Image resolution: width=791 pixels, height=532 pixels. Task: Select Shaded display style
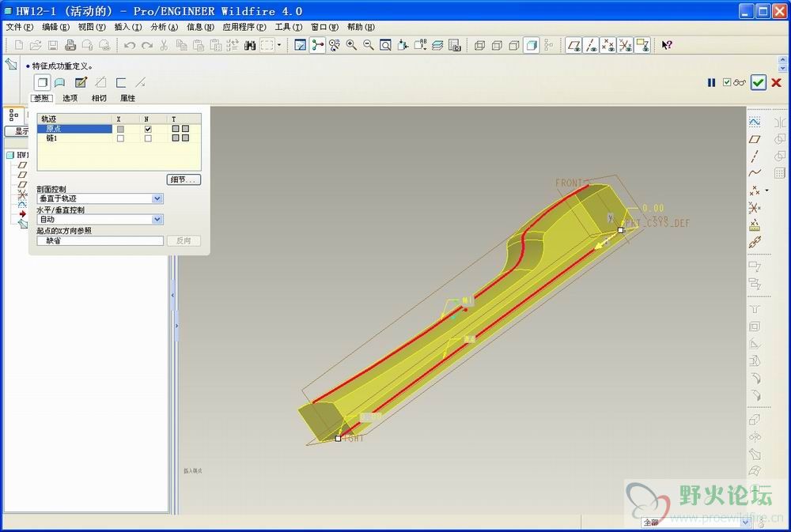[532, 45]
